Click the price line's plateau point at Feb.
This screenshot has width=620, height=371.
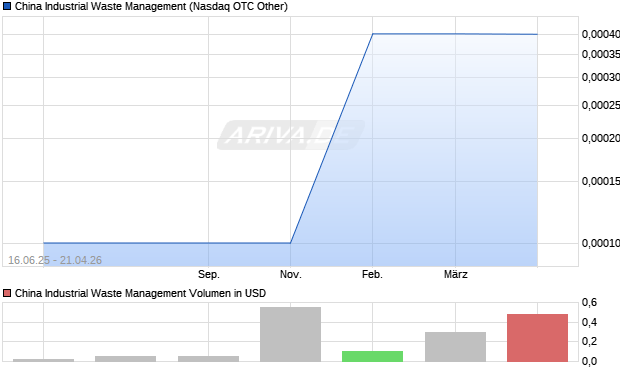pyautogui.click(x=372, y=34)
